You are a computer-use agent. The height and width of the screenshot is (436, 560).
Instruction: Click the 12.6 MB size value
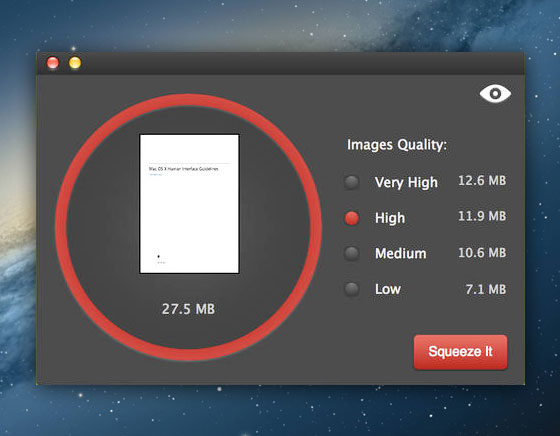(x=482, y=181)
